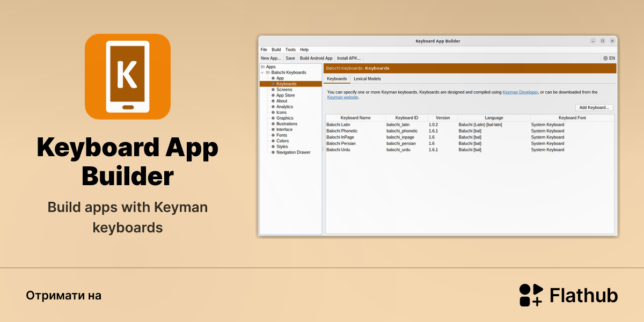
Task: Click the New App... toolbar button
Action: pyautogui.click(x=271, y=58)
